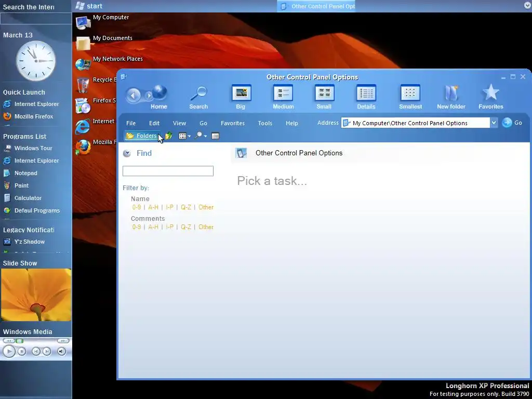Open Mozilla Firefox in Quick Launch
532x399 pixels.
coord(29,116)
